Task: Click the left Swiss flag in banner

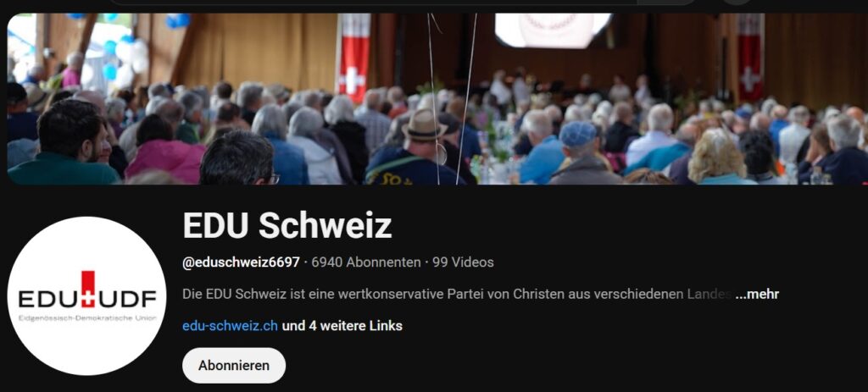Action: (353, 58)
